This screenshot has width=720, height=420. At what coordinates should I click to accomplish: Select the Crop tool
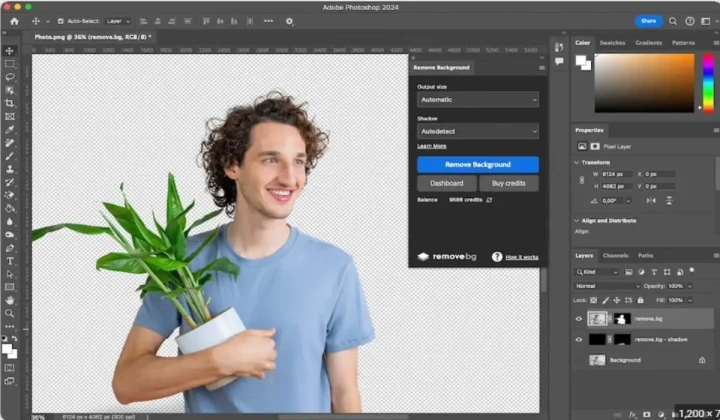[10, 103]
